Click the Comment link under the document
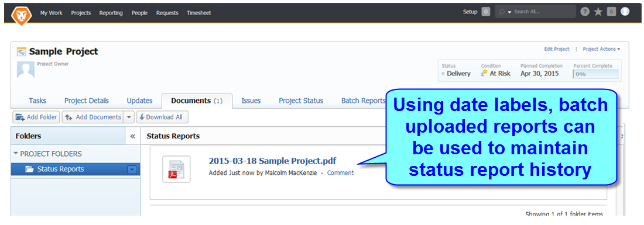Viewport: 644px width, 225px height. 341,173
